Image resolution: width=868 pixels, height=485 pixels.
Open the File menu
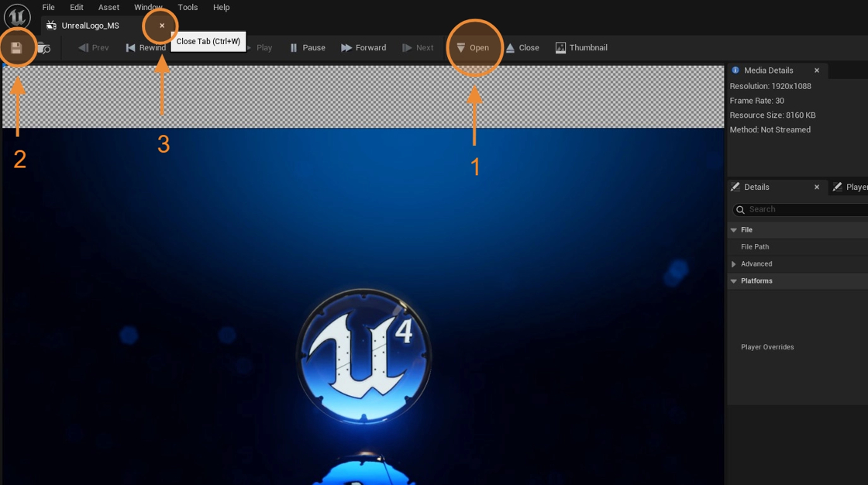point(49,7)
